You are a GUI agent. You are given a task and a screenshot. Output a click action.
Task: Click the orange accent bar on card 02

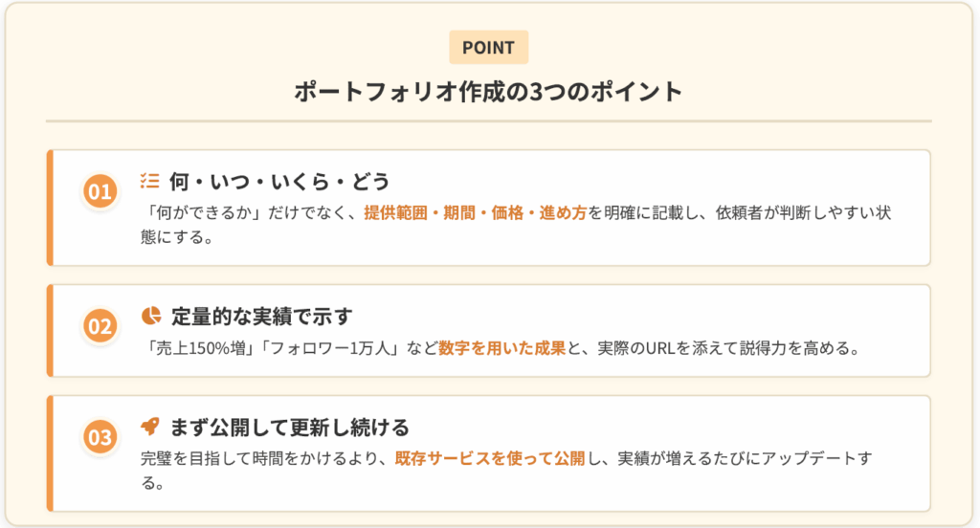pos(49,330)
